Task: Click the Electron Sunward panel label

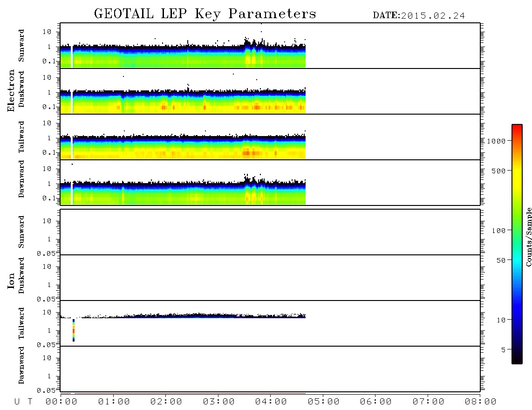Action: [x=21, y=46]
